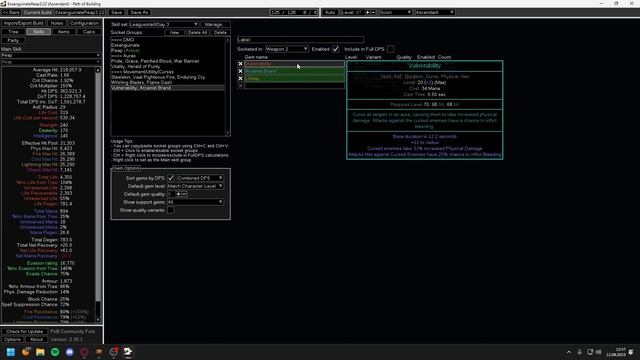This screenshot has width=640, height=360.
Task: Switch to the Calcs tab
Action: (89, 31)
